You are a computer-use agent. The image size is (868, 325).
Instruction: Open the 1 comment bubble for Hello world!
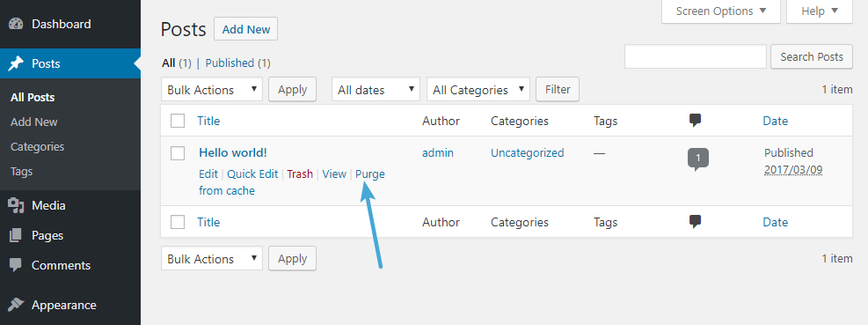tap(698, 159)
